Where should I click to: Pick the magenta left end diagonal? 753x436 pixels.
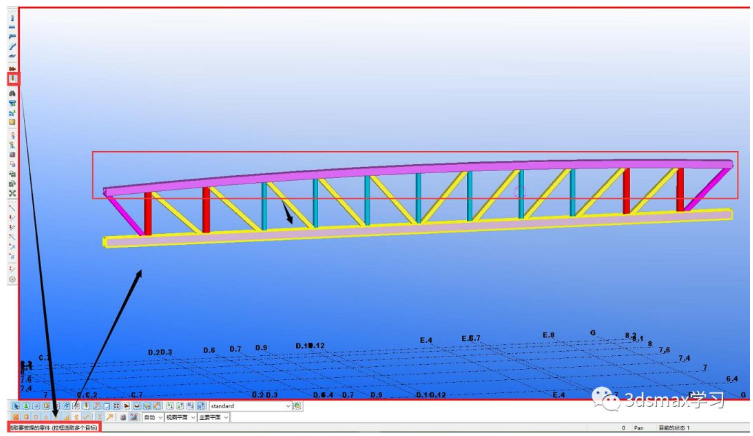coord(124,215)
